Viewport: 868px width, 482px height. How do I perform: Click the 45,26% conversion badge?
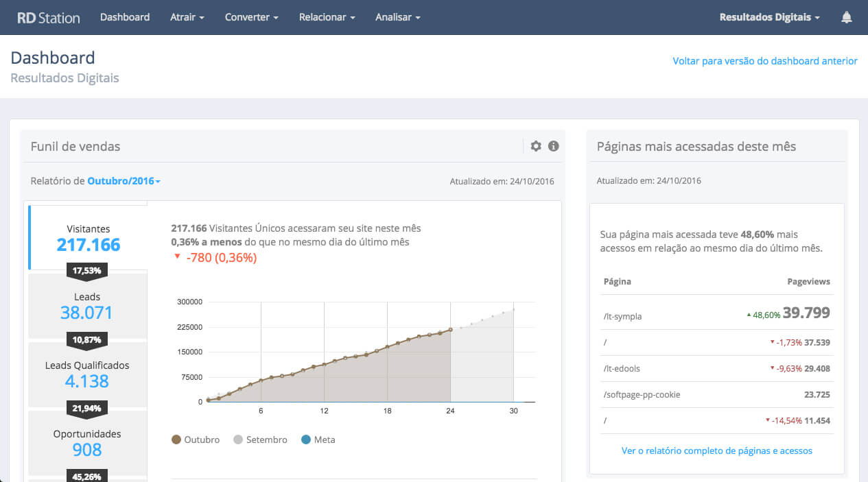pyautogui.click(x=86, y=476)
